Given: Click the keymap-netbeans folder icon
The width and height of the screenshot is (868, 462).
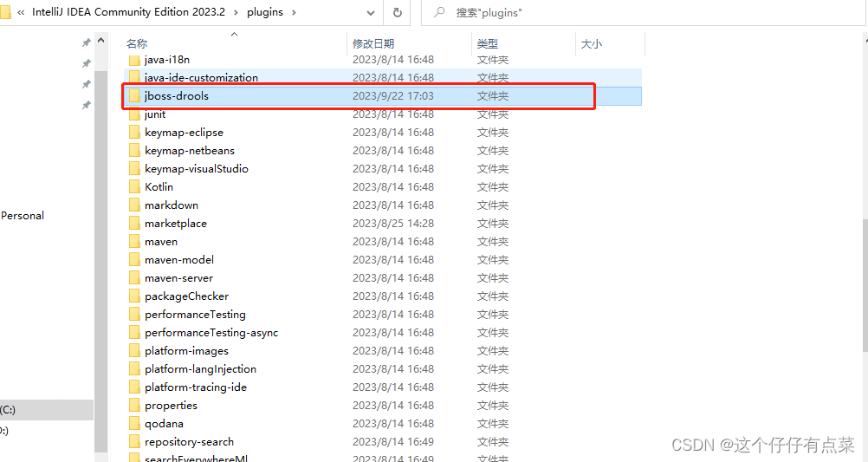Looking at the screenshot, I should pyautogui.click(x=134, y=151).
